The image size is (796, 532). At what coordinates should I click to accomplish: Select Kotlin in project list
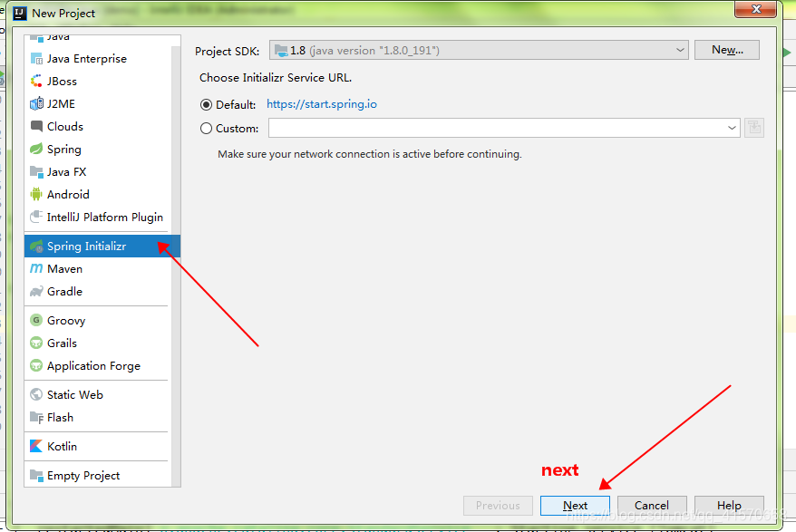tap(62, 446)
